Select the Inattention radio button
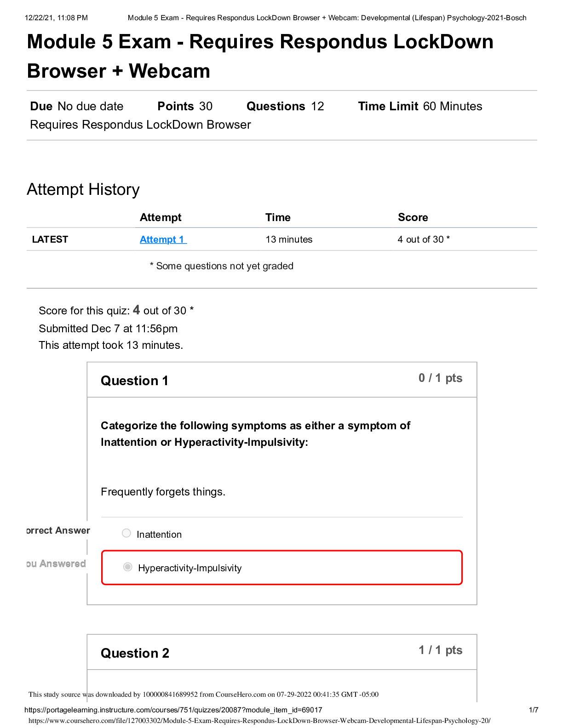 (126, 533)
